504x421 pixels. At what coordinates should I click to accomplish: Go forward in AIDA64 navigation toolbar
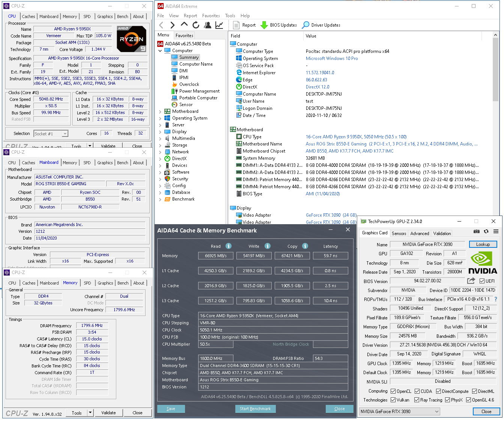[x=172, y=25]
